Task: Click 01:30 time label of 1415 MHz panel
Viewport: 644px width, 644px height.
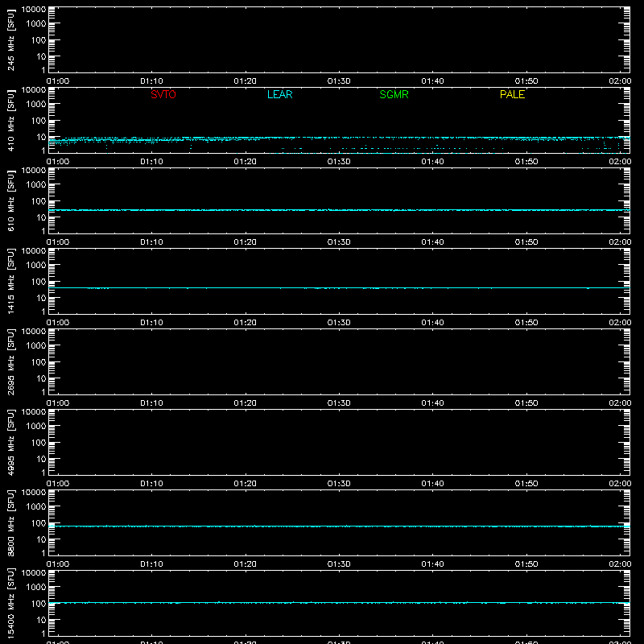Action: coord(339,323)
